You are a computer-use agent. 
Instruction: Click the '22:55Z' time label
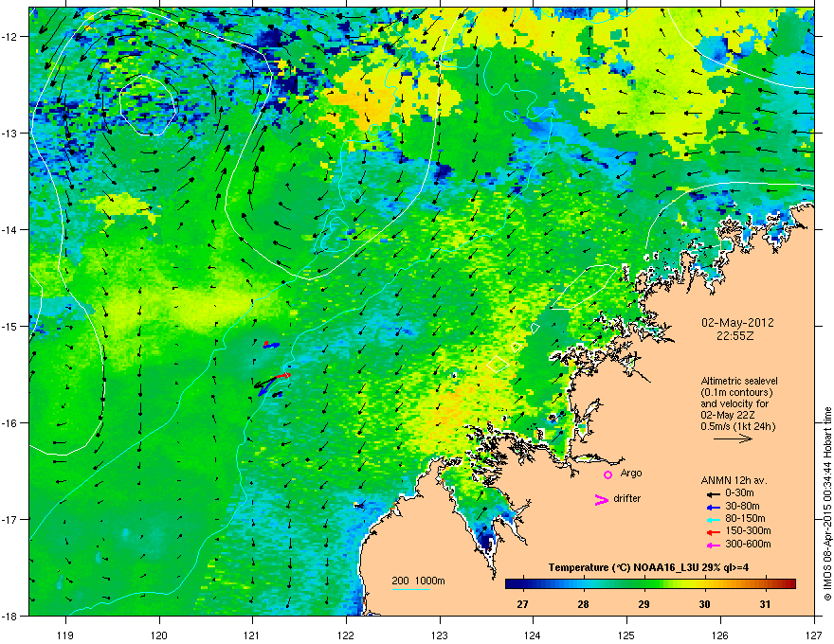(735, 336)
